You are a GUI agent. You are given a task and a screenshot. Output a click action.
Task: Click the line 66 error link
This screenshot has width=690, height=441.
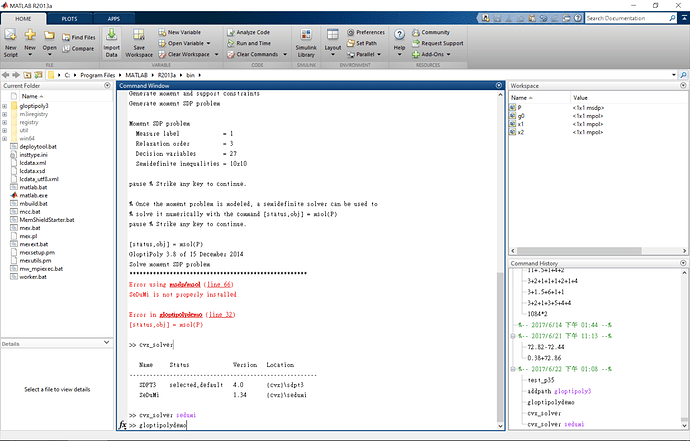219,284
